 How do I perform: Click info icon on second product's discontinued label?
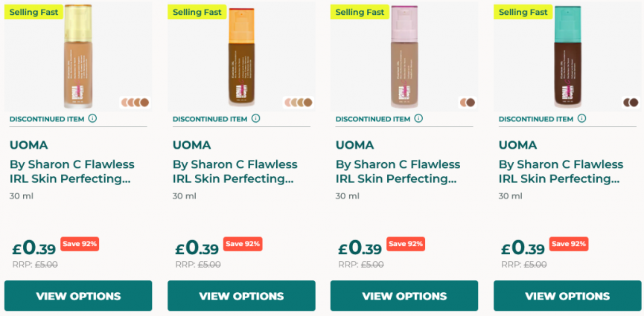tap(256, 118)
